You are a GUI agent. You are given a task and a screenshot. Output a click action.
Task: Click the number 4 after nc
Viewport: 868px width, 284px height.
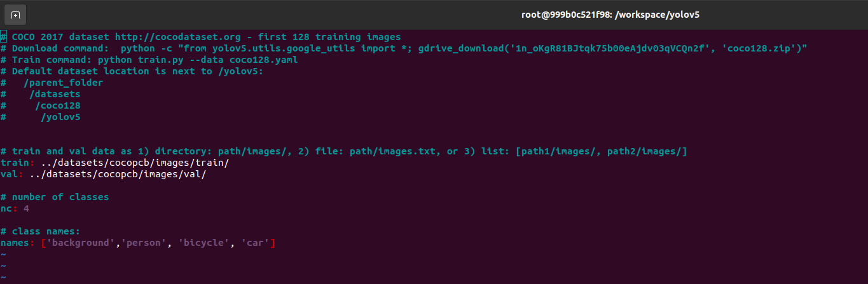[x=26, y=208]
